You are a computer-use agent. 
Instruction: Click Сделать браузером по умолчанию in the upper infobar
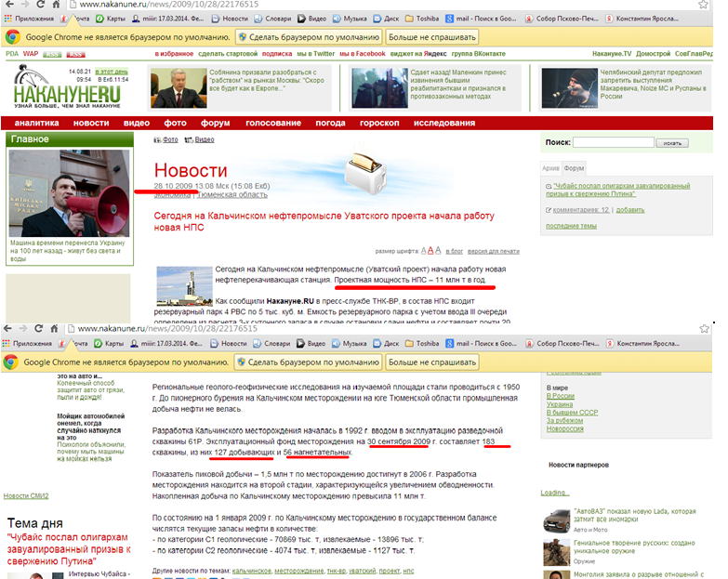(309, 37)
